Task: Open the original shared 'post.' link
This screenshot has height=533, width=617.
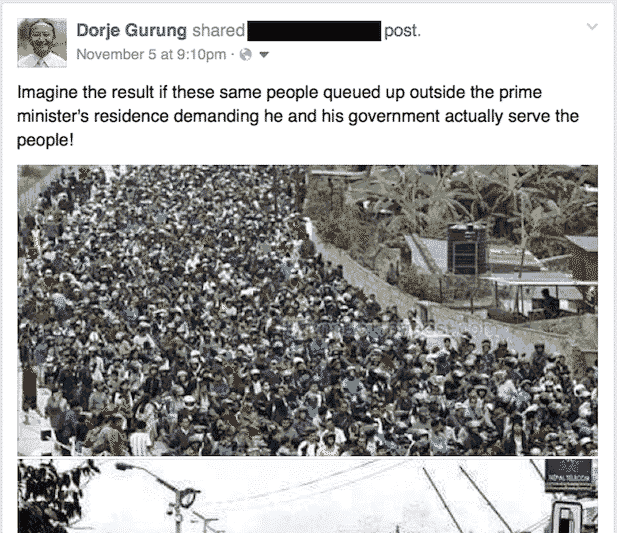Action: click(x=402, y=31)
